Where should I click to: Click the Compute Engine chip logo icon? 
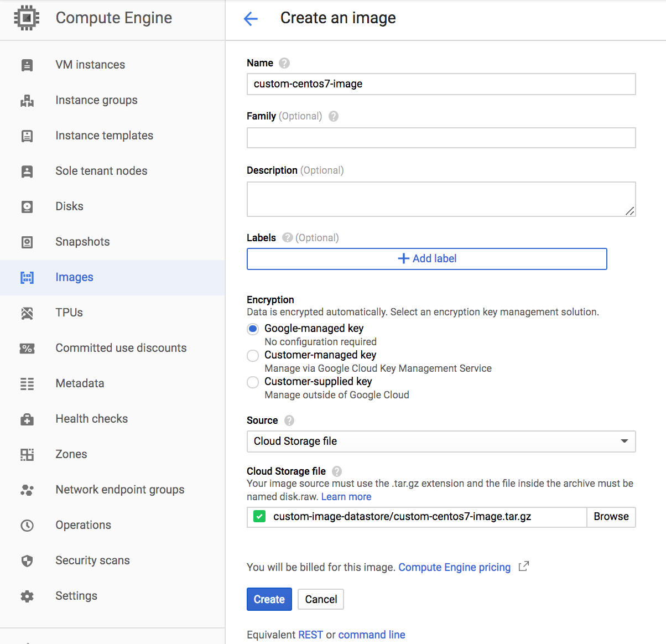(x=27, y=18)
